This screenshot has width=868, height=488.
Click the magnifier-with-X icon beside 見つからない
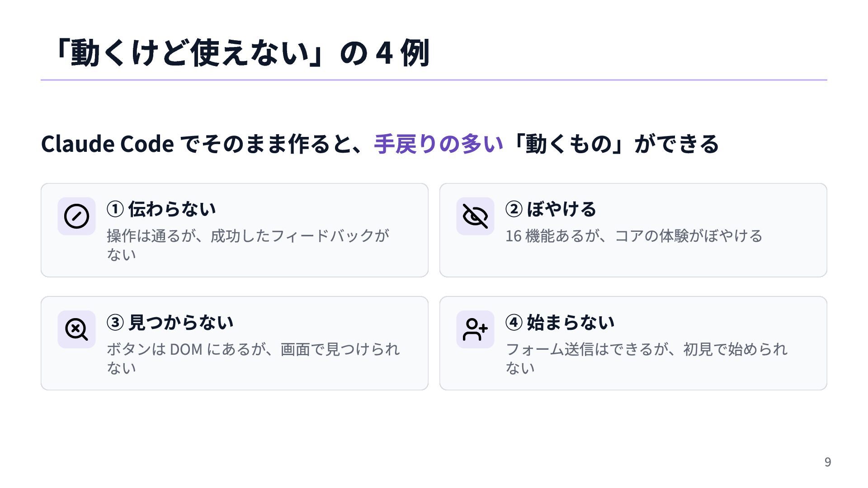point(76,329)
